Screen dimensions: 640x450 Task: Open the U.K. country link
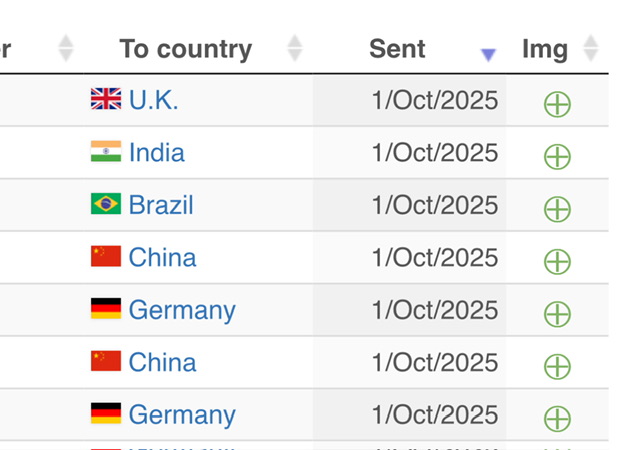pyautogui.click(x=154, y=100)
